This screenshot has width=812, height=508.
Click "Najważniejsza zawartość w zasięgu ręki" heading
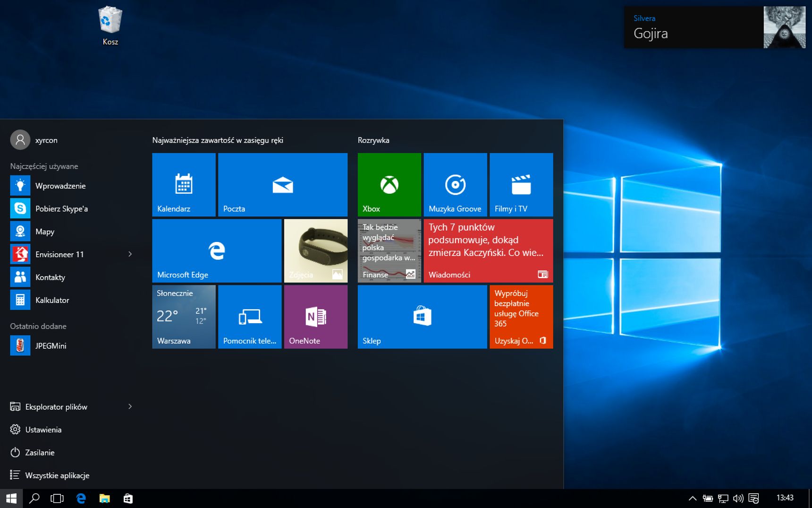point(218,140)
